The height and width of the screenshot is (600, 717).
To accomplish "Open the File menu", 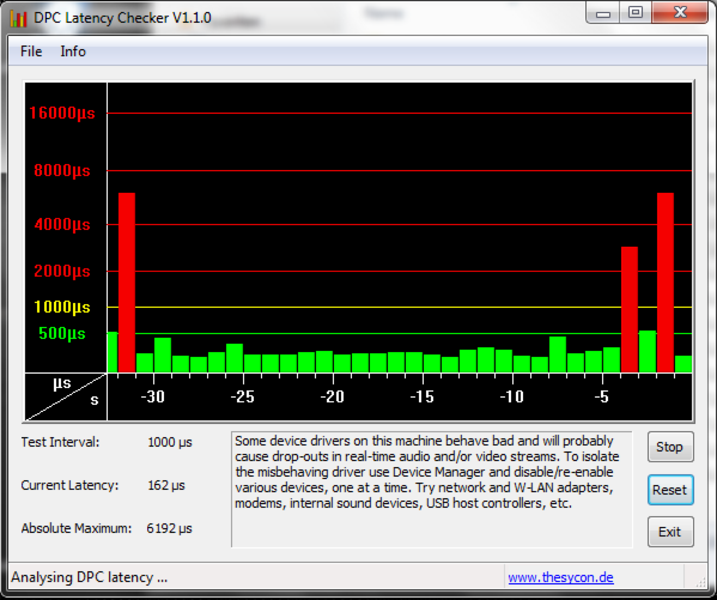I will (x=31, y=51).
